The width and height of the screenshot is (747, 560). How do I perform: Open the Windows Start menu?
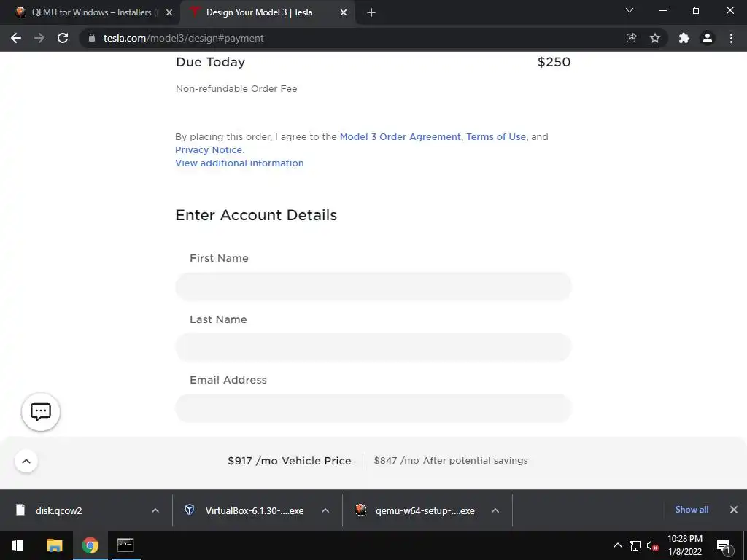pos(18,545)
